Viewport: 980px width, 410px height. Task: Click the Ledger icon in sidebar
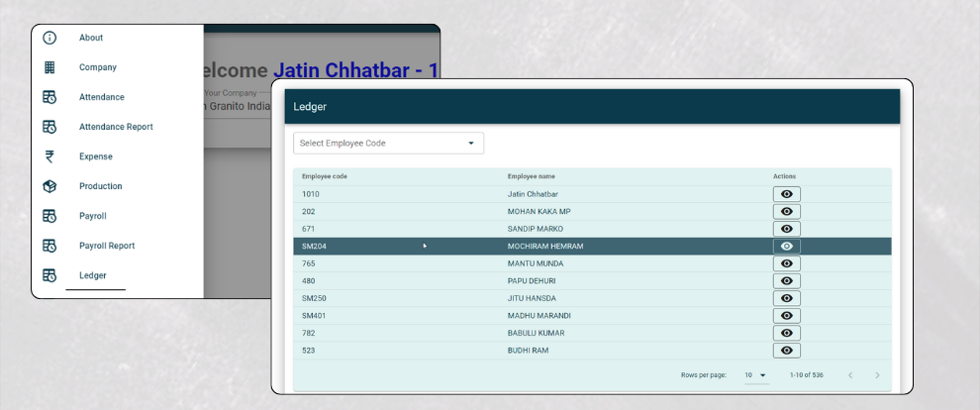click(49, 275)
